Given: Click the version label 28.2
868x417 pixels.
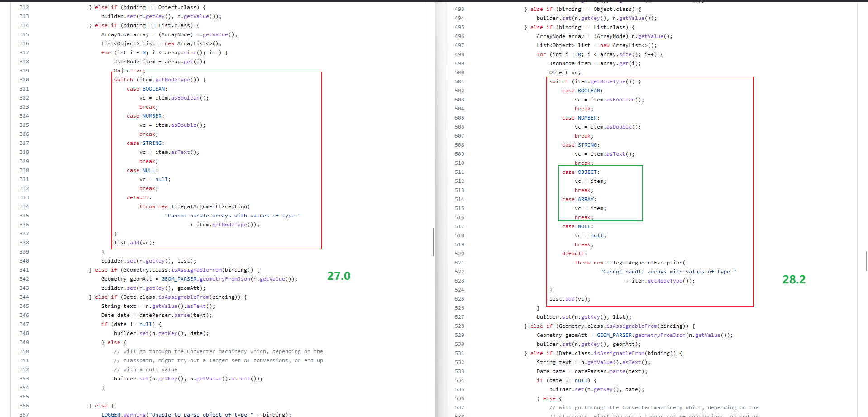Looking at the screenshot, I should [x=794, y=280].
